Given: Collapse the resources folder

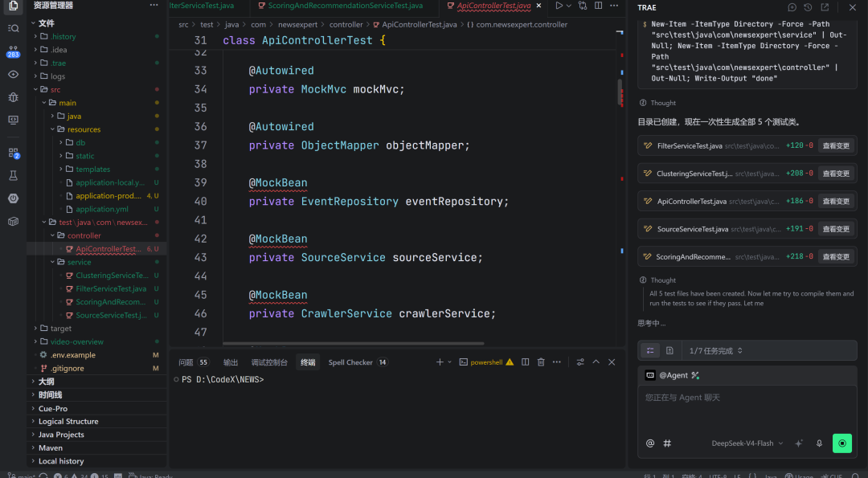Looking at the screenshot, I should point(96,129).
